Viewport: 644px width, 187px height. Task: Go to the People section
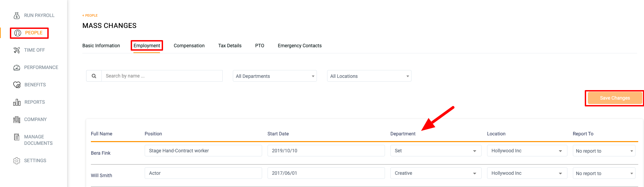click(34, 33)
